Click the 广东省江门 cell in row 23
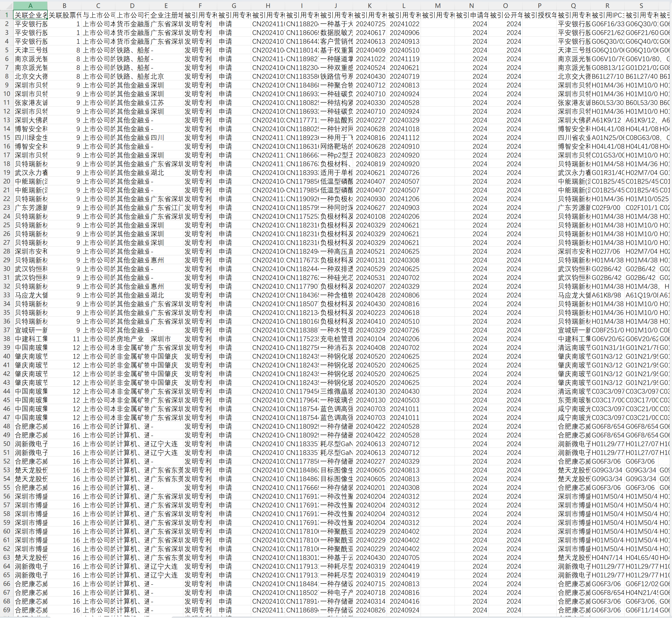The width and height of the screenshot is (672, 618). tap(166, 208)
